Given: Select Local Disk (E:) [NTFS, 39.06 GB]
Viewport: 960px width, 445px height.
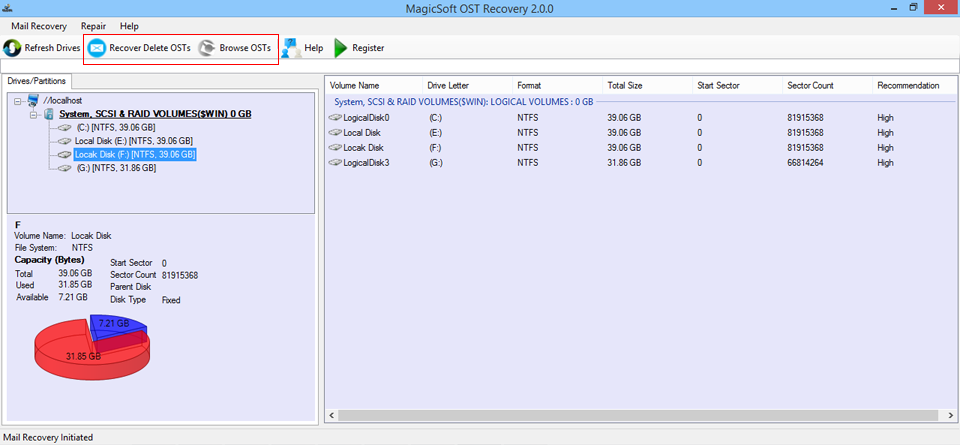Looking at the screenshot, I should (135, 141).
